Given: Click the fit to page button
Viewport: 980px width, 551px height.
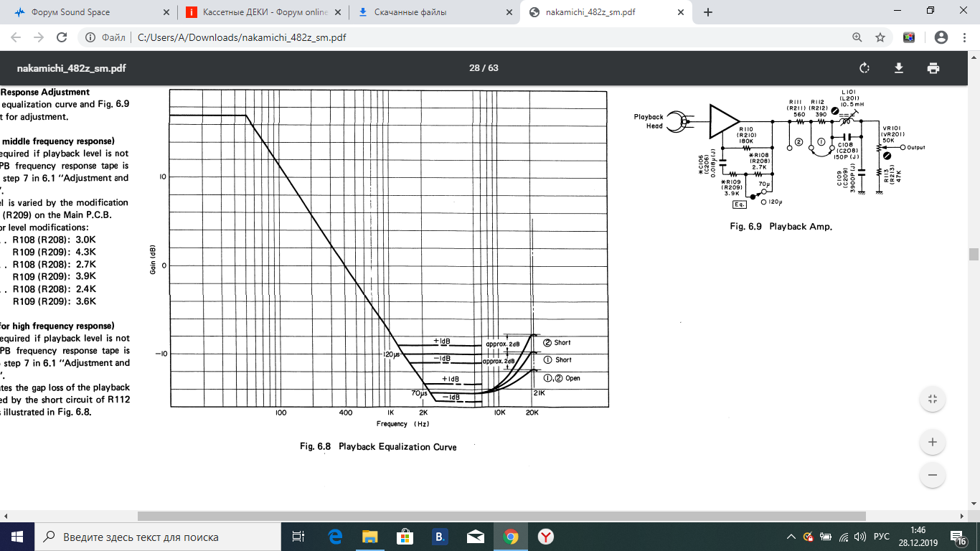Looking at the screenshot, I should tap(933, 400).
